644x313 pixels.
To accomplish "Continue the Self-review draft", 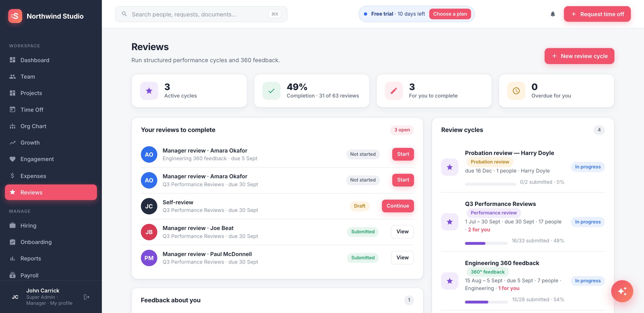I will (398, 206).
